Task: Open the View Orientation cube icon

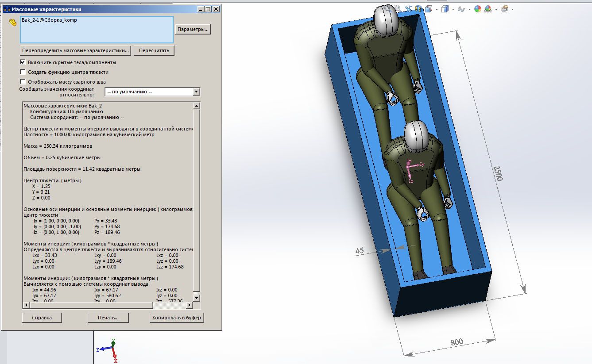Action: point(428,8)
